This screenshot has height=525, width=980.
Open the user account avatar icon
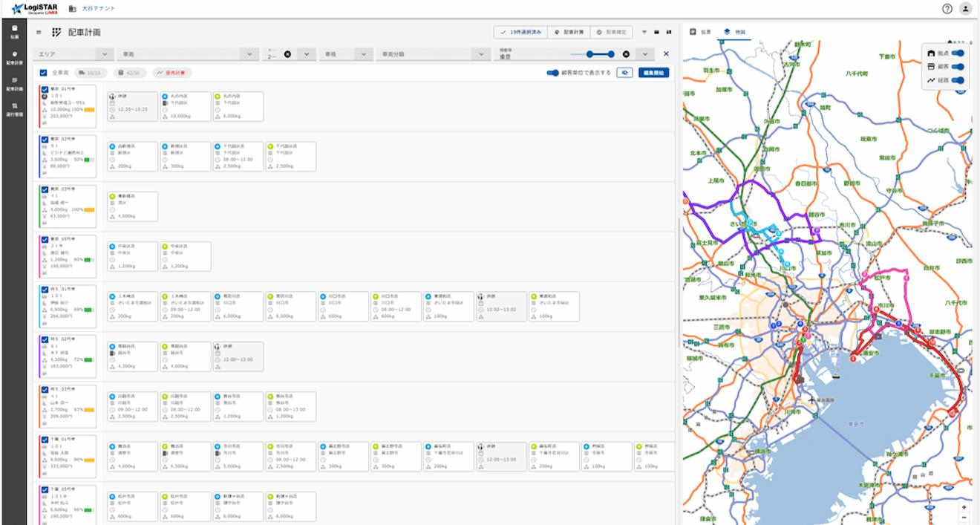pos(965,9)
